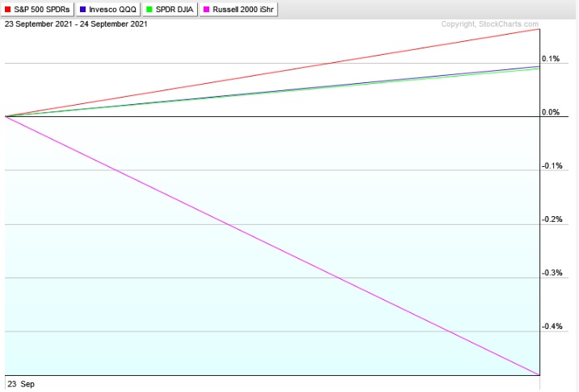Click the red S&P 500 color square

click(x=8, y=10)
